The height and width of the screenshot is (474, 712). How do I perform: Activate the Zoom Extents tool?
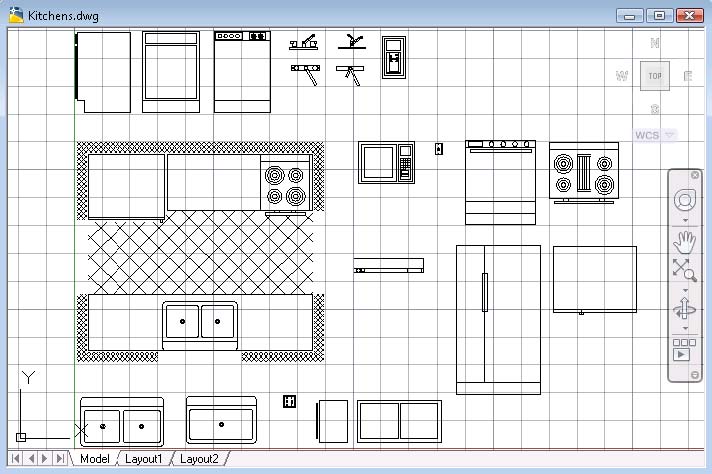pyautogui.click(x=685, y=270)
